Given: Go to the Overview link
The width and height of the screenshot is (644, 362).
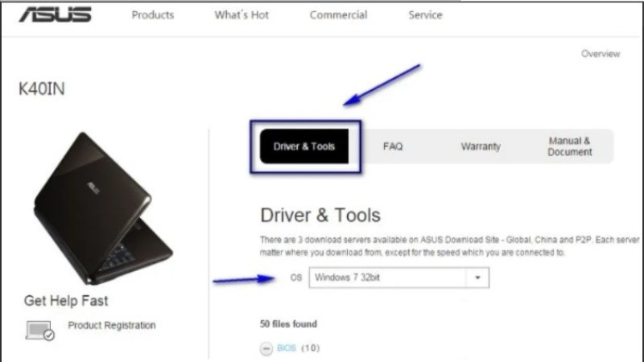Looking at the screenshot, I should (x=601, y=54).
